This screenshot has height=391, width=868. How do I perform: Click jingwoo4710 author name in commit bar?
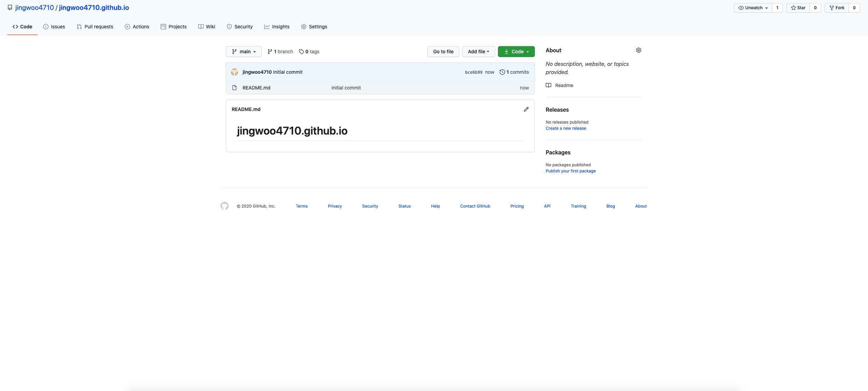pyautogui.click(x=257, y=72)
